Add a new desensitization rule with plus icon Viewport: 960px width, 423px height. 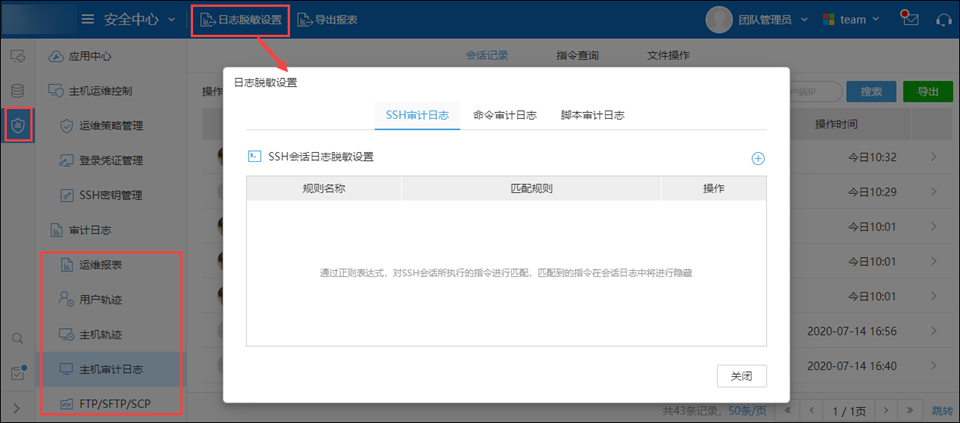[758, 159]
